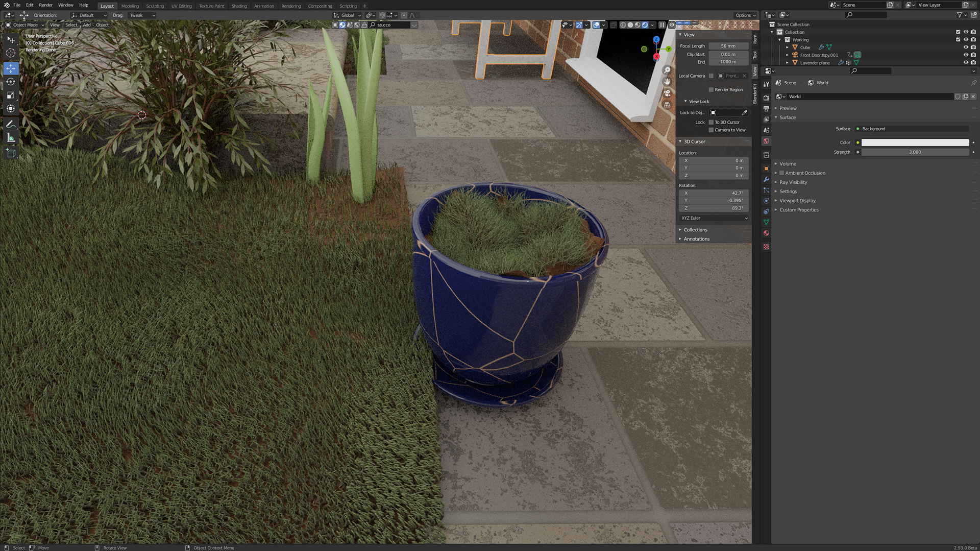This screenshot has height=551, width=980.
Task: Select the Measure tool
Action: (11, 137)
